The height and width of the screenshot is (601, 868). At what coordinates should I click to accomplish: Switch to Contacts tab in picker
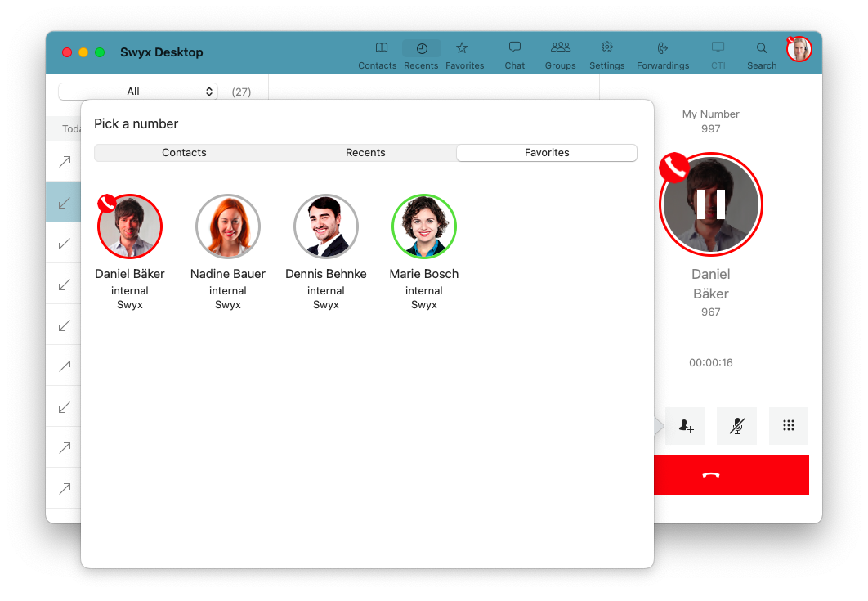(x=184, y=153)
